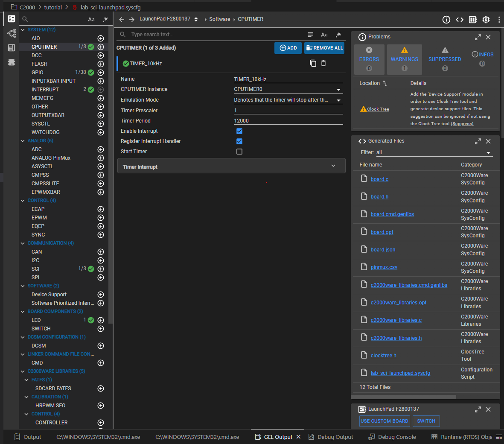The width and height of the screenshot is (504, 444).
Task: Click the duplicate icon for TIMER_10kHz
Action: [x=313, y=63]
